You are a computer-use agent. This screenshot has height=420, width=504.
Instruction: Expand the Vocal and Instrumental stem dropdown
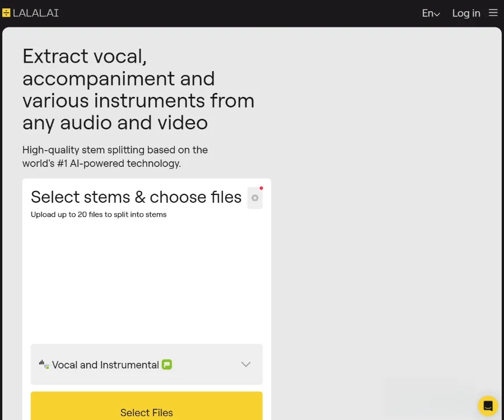pyautogui.click(x=146, y=364)
